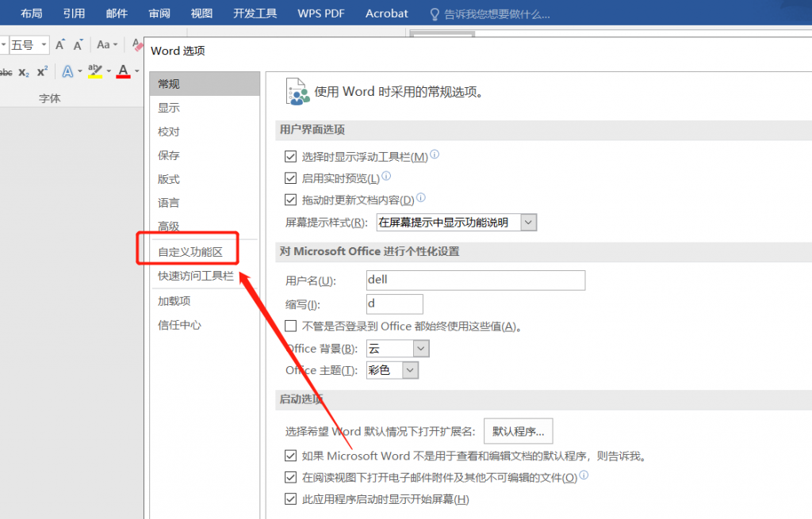Apply superscript formatting
Image resolution: width=812 pixels, height=519 pixels.
(x=43, y=71)
